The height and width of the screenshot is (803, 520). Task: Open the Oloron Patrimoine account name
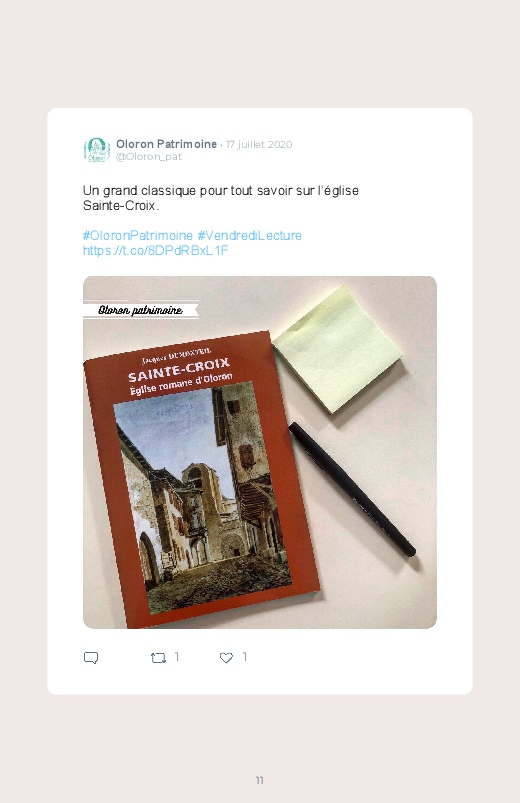(x=166, y=144)
